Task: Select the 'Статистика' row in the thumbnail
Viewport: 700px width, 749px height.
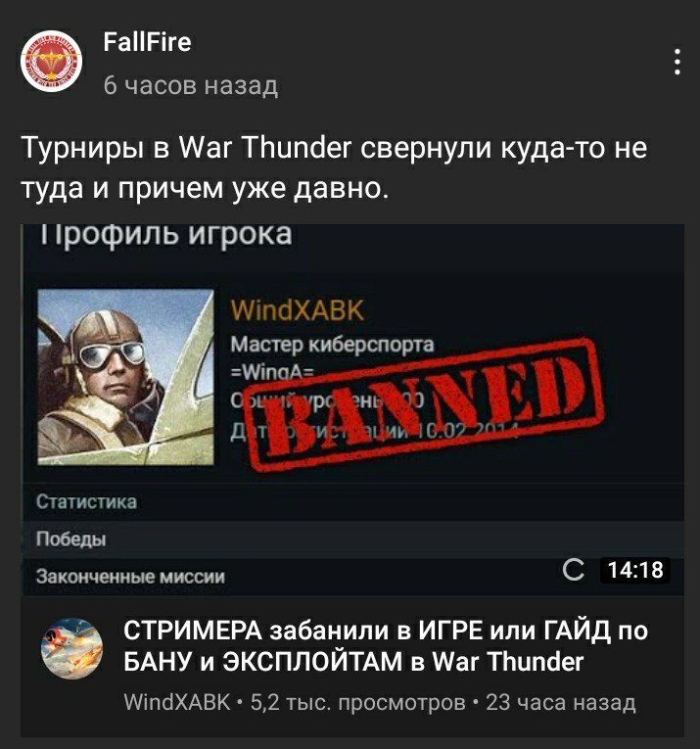Action: click(x=353, y=501)
